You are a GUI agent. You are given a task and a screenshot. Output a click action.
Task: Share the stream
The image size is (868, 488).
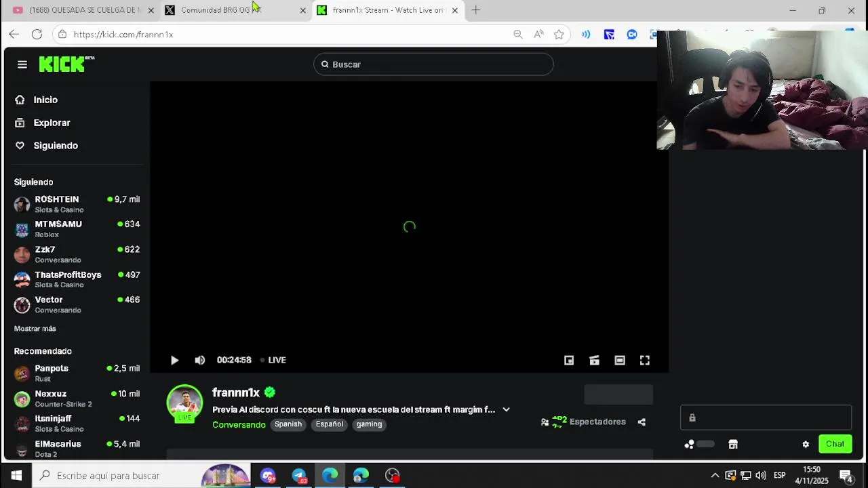642,422
